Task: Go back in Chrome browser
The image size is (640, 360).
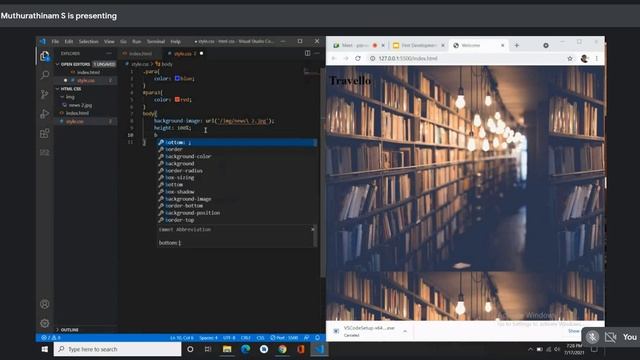Action: tap(334, 58)
